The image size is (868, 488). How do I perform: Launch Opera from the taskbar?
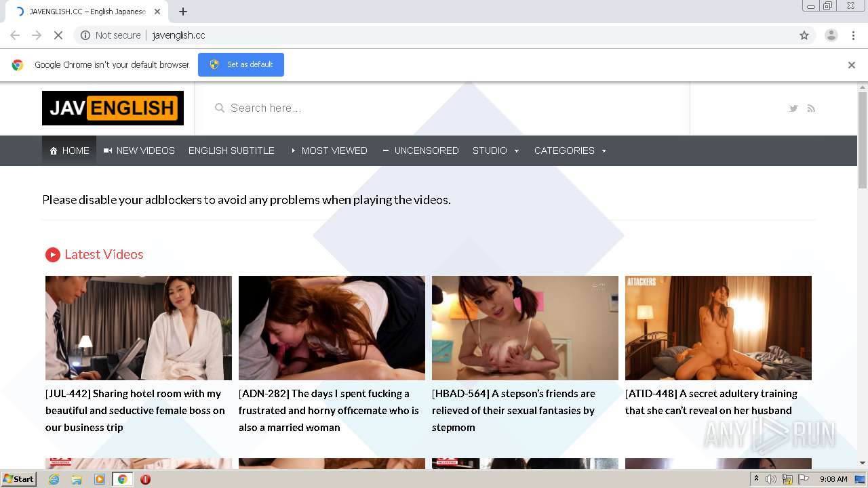coord(145,479)
